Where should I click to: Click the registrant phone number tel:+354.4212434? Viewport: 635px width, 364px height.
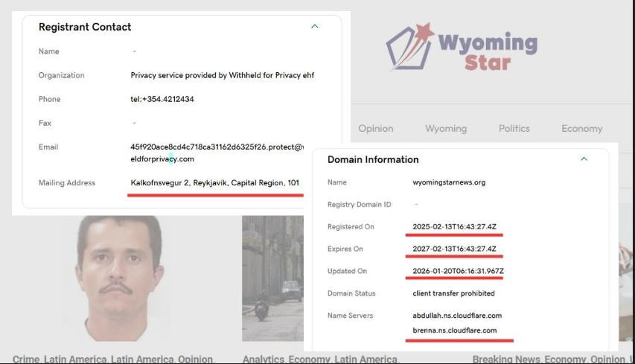[162, 99]
